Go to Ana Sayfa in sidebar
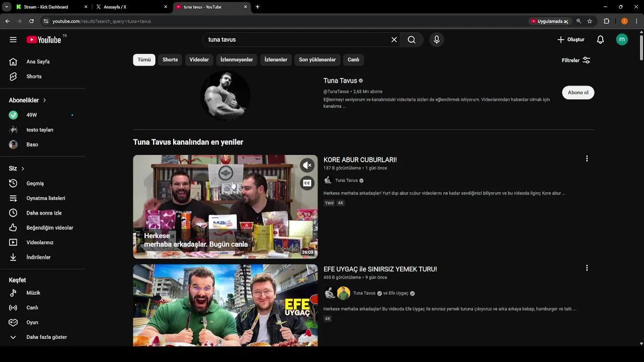This screenshot has width=644, height=362. tap(43, 62)
